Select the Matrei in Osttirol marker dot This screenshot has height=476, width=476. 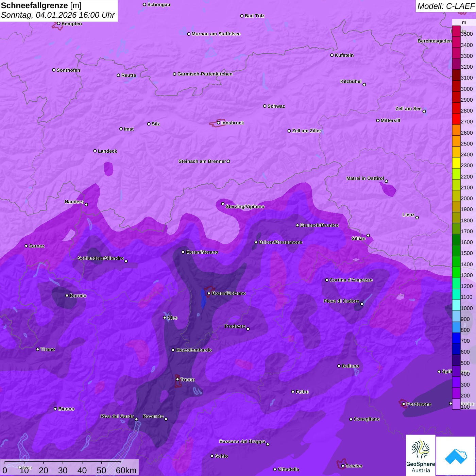click(386, 181)
